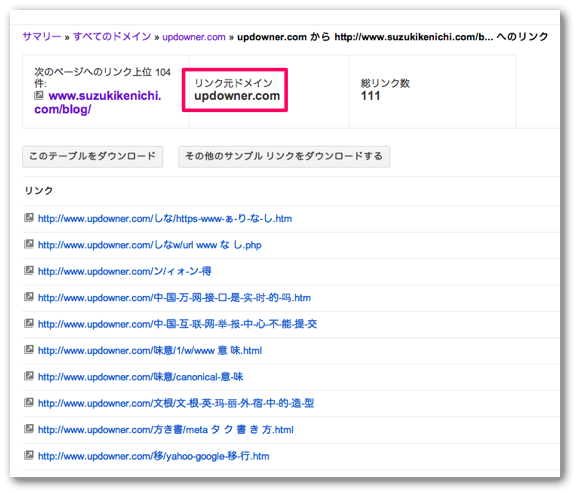
Task: Click external icon for meta タ ク 書き方 row
Action: (x=29, y=428)
